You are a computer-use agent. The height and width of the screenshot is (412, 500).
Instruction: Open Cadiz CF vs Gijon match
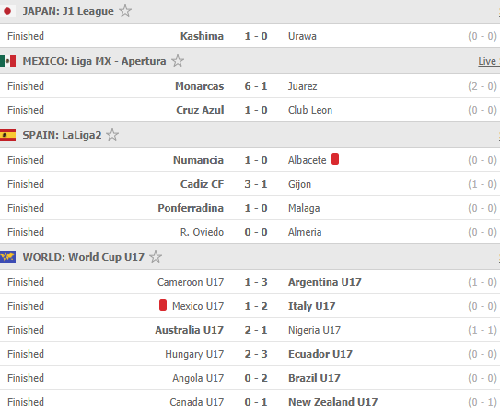[x=250, y=184]
